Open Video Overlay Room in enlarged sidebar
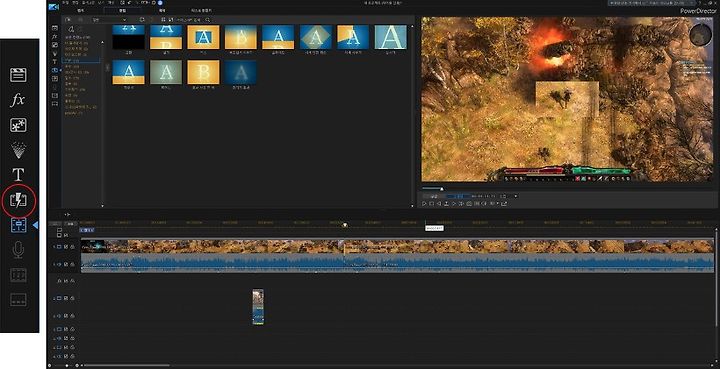 tap(18, 125)
